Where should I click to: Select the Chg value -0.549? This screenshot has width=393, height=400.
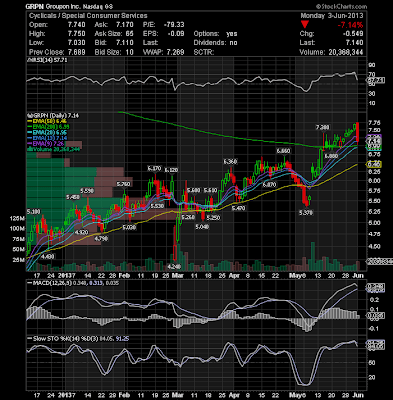354,34
